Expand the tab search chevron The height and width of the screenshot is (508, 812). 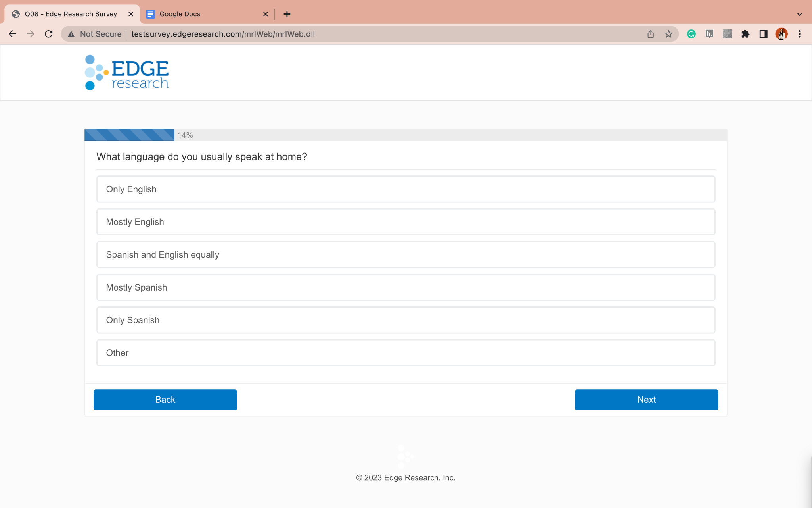(x=799, y=14)
